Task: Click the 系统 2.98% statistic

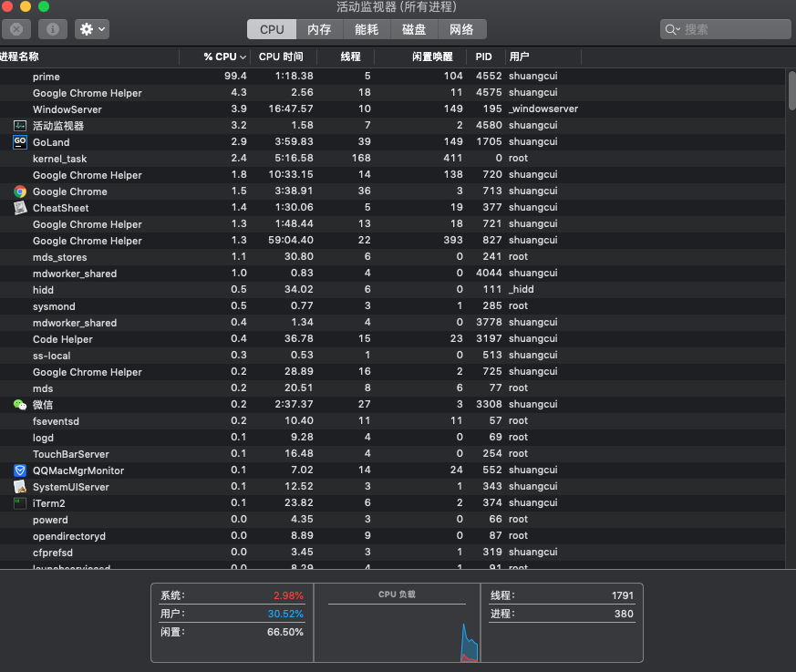Action: coord(232,595)
